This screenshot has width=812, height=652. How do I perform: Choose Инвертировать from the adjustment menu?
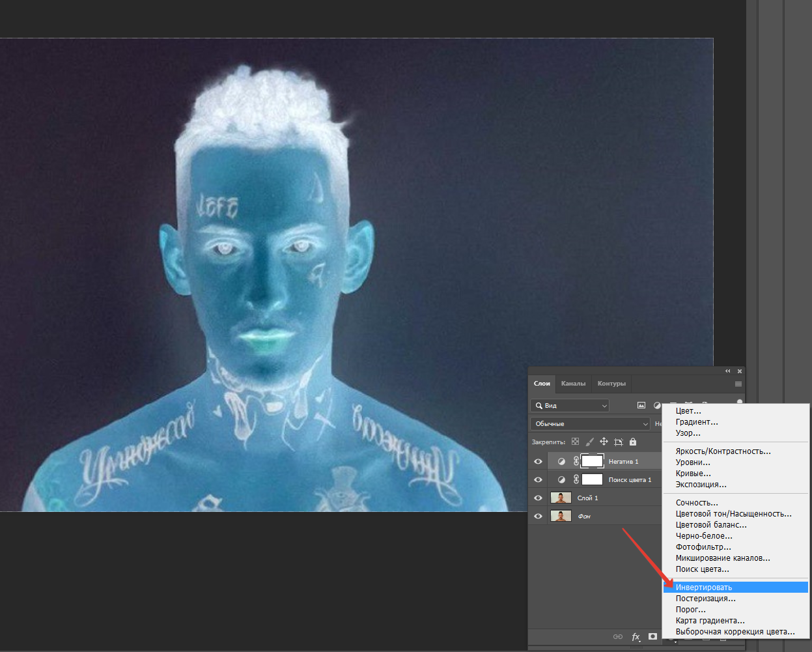click(x=704, y=587)
